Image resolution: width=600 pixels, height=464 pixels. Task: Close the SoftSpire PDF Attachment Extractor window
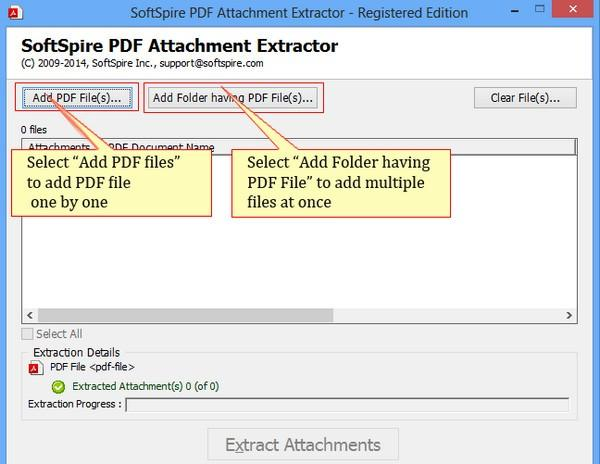click(572, 9)
